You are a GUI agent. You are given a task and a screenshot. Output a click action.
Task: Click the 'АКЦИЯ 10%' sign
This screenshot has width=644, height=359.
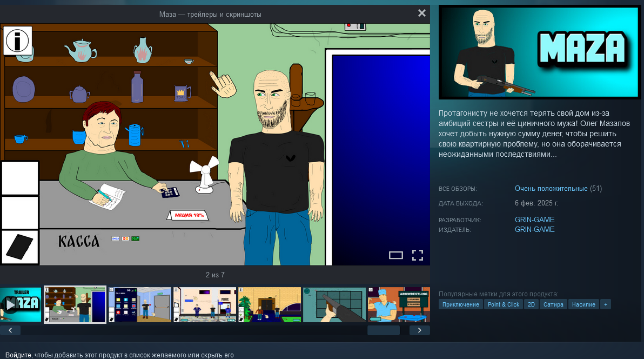(188, 215)
